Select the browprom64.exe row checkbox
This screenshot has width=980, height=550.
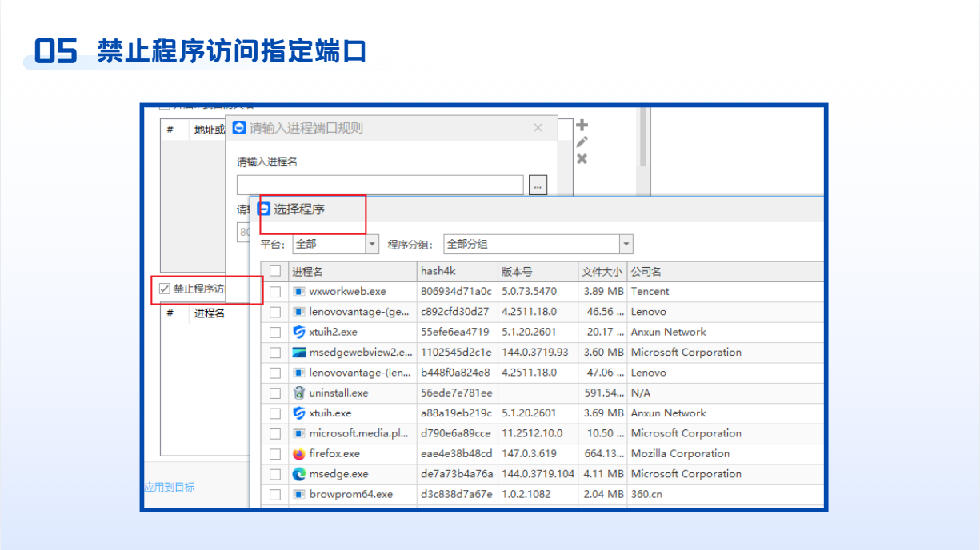pos(275,495)
